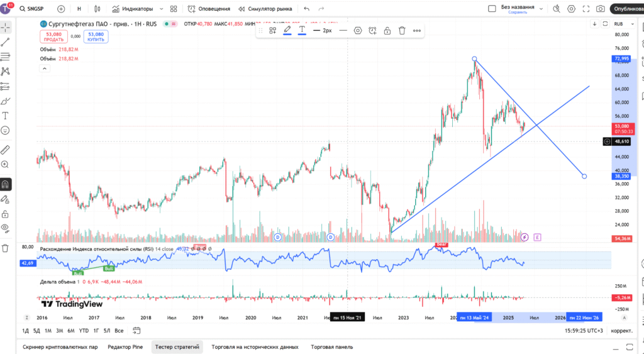644x354 pixels.
Task: Switch to Тестер стратегий tab
Action: click(177, 347)
